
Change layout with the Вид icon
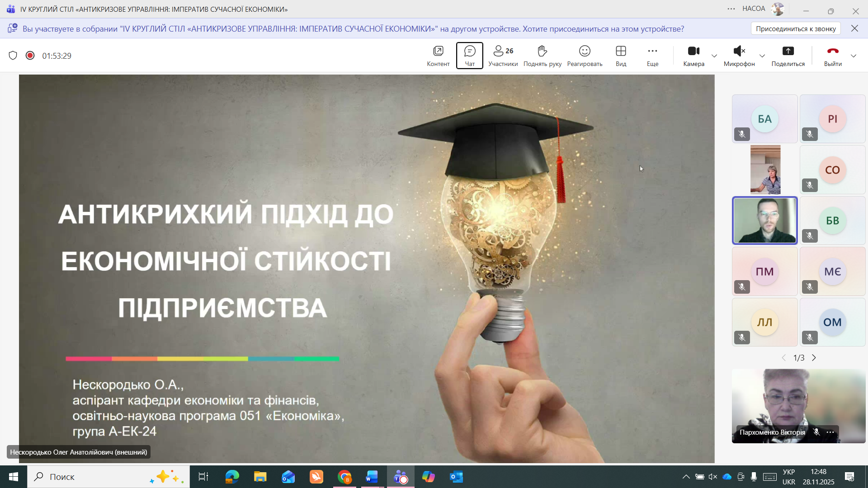click(x=621, y=56)
